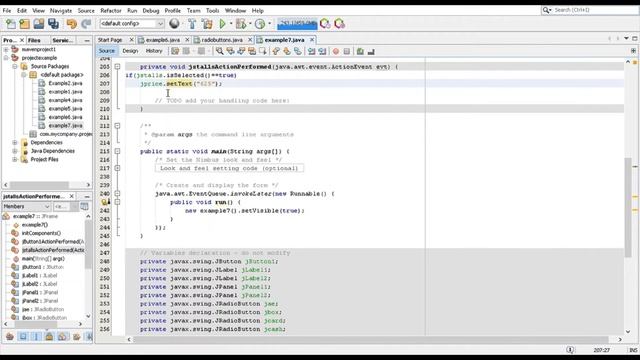The image size is (640, 360).
Task: Expand the mavenproject1 tree node
Action: pyautogui.click(x=6, y=49)
